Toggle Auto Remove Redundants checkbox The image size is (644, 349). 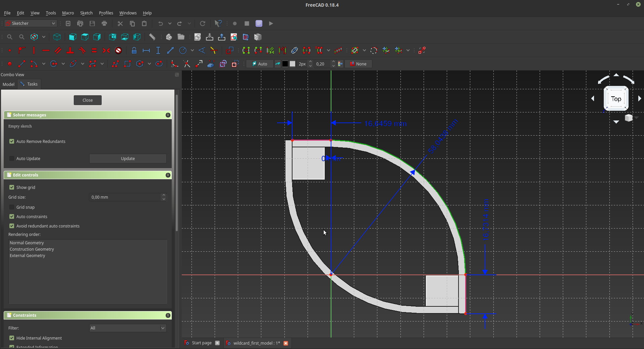click(x=12, y=141)
